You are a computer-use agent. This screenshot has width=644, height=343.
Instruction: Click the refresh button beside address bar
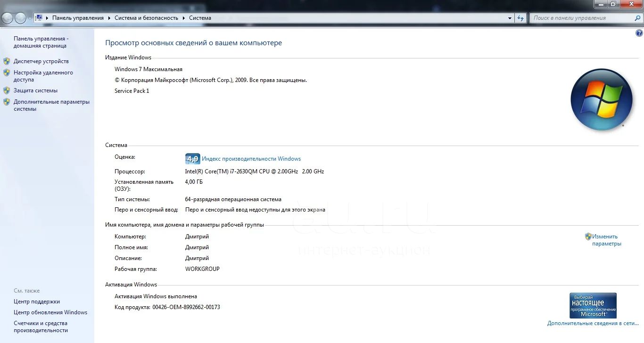(x=520, y=18)
